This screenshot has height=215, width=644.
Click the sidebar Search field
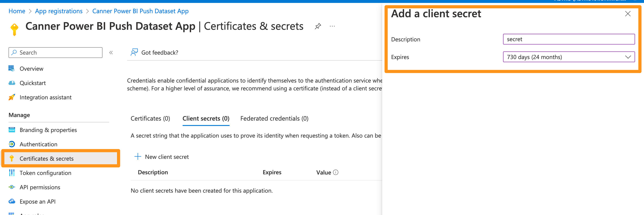pyautogui.click(x=55, y=53)
